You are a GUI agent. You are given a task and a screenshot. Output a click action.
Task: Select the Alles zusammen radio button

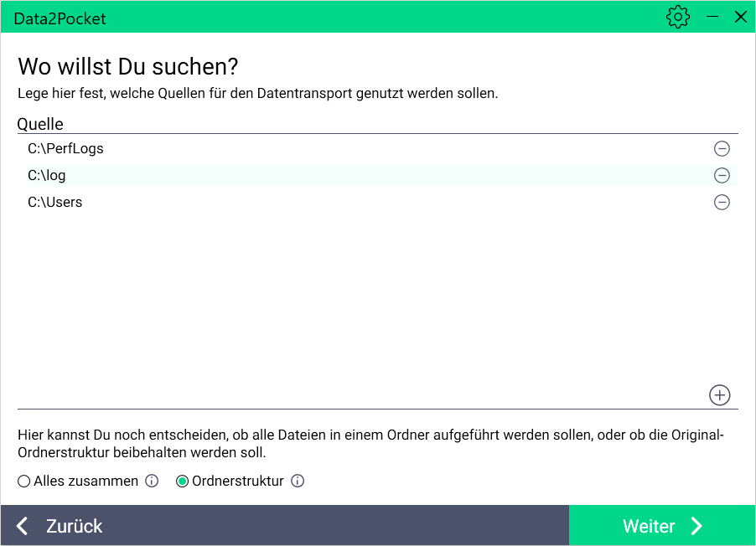24,482
